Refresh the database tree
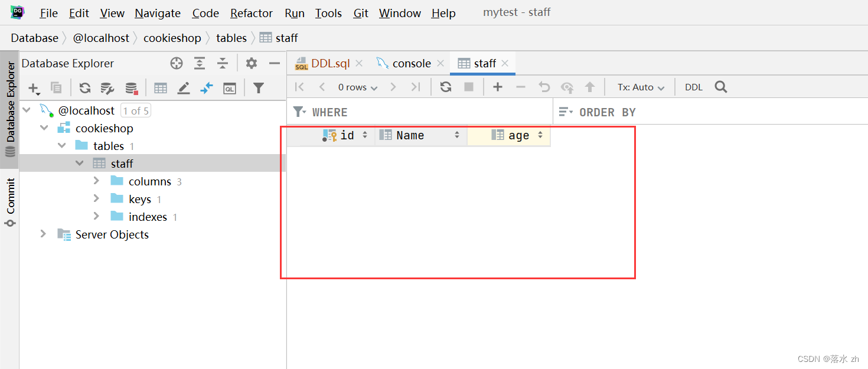The width and height of the screenshot is (868, 369). 85,88
